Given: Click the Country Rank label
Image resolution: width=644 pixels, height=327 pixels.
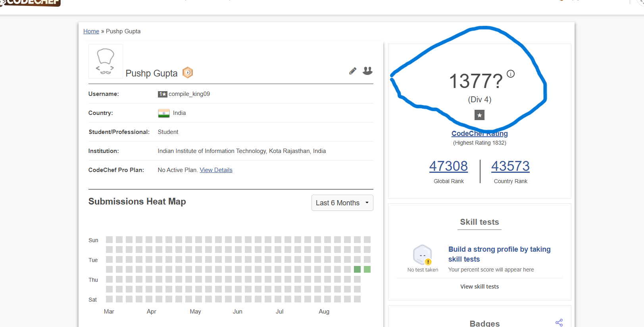Looking at the screenshot, I should coord(510,181).
